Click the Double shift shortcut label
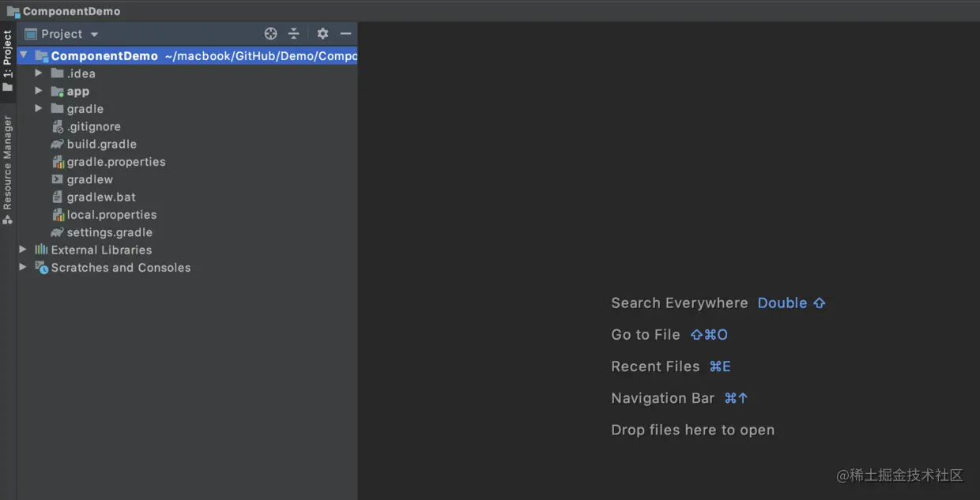Screen dimensions: 980x500 (x=791, y=303)
